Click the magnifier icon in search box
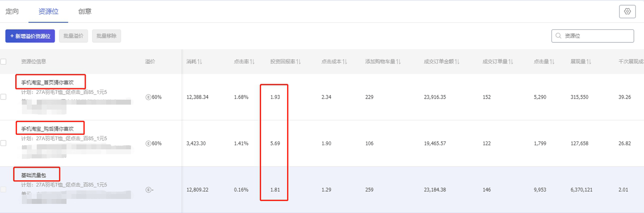The height and width of the screenshot is (213, 644). (558, 36)
